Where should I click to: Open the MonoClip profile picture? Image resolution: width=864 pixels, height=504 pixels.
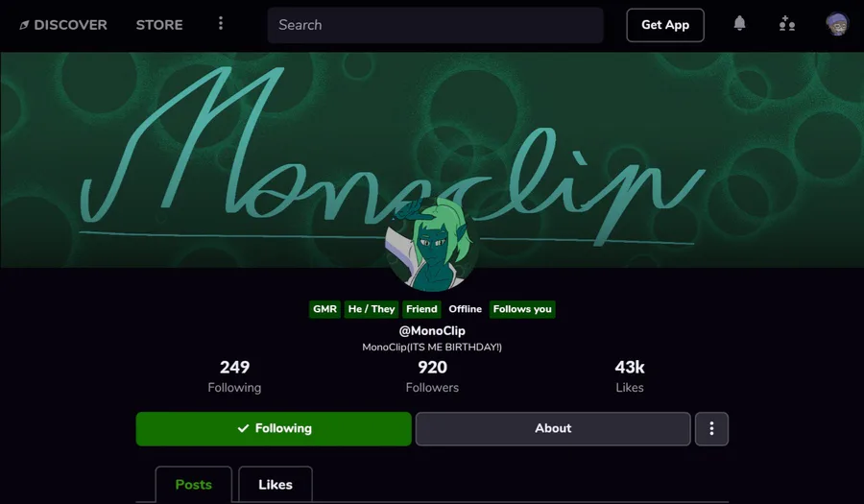point(432,245)
